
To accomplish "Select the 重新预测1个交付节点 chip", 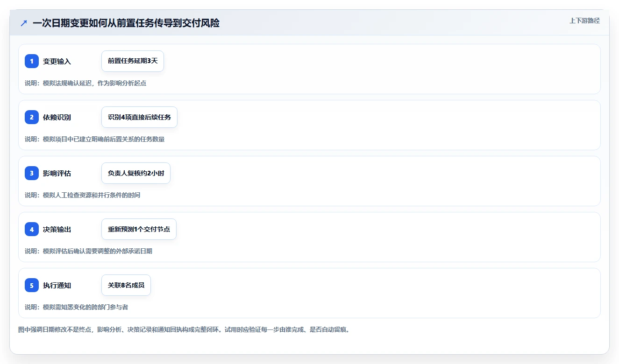I will click(x=139, y=229).
